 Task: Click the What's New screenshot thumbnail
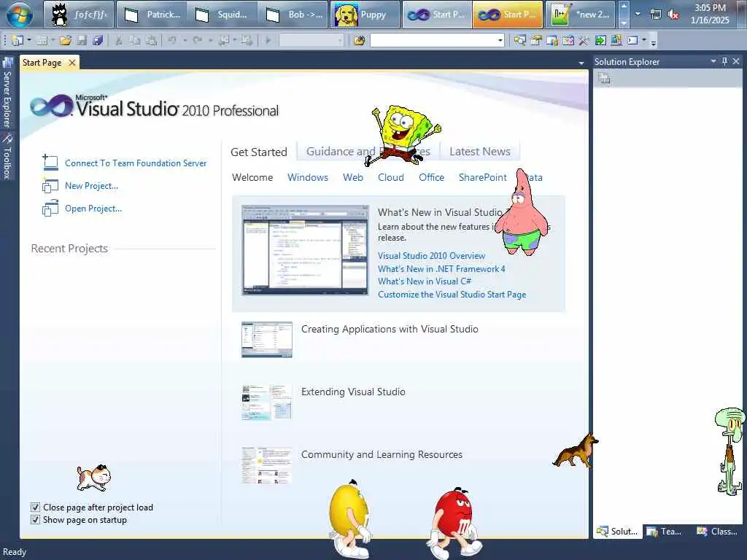pos(305,250)
